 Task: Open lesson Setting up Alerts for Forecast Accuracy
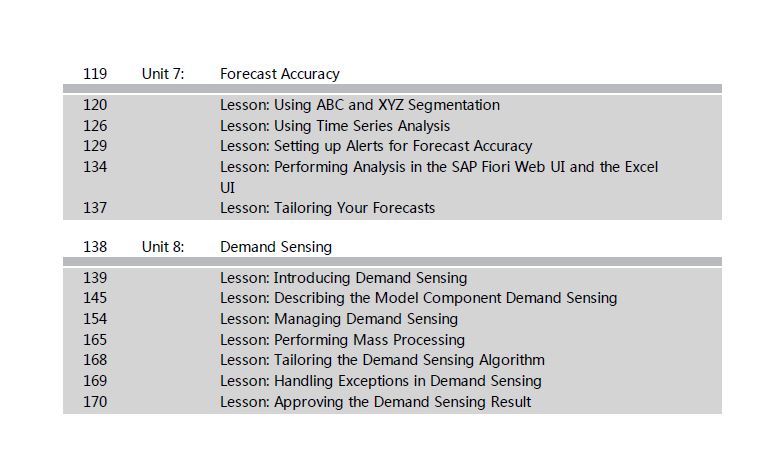[376, 146]
